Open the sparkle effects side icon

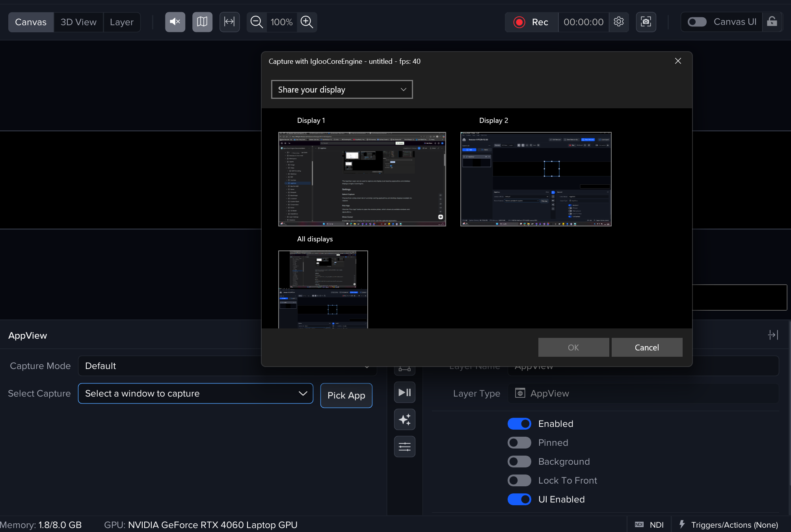tap(405, 419)
